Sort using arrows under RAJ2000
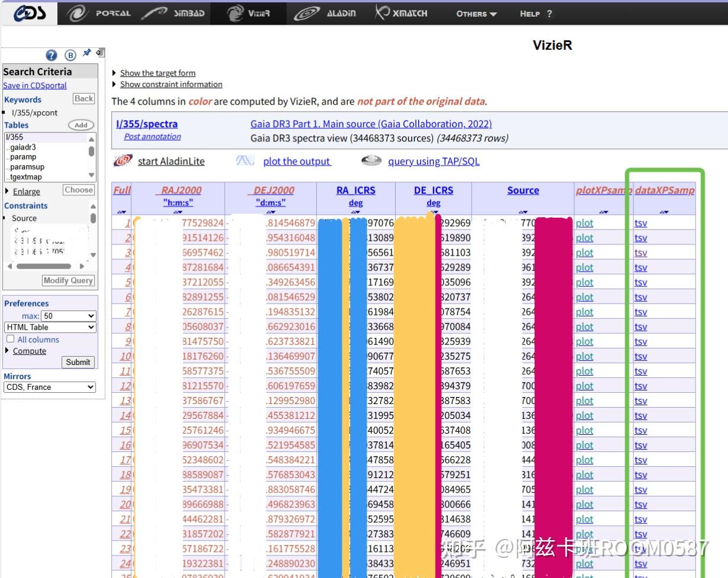This screenshot has height=578, width=728. pos(178,212)
